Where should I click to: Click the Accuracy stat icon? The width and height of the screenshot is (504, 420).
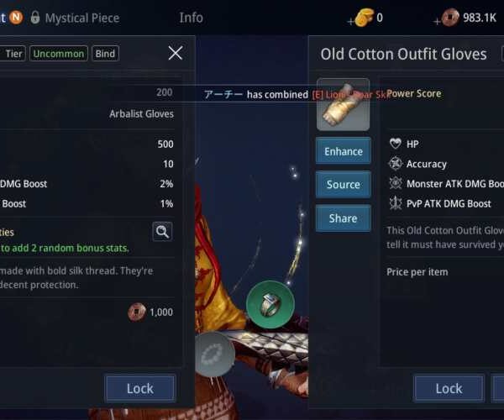pos(396,164)
